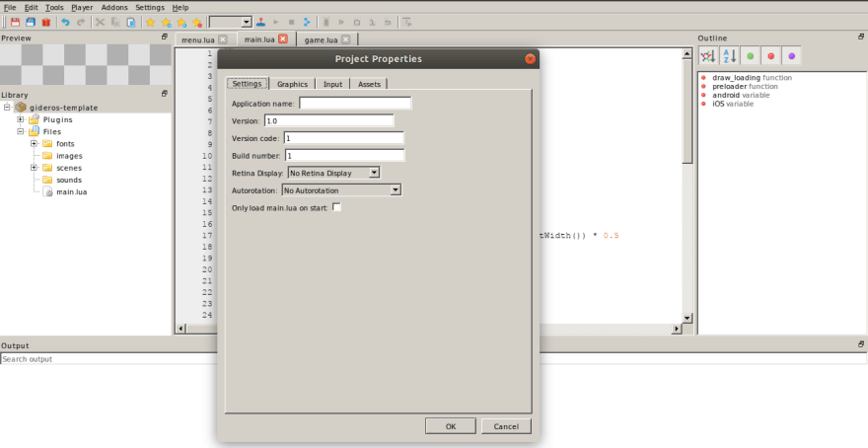Toggle the purple circle filter in Outline

point(792,56)
